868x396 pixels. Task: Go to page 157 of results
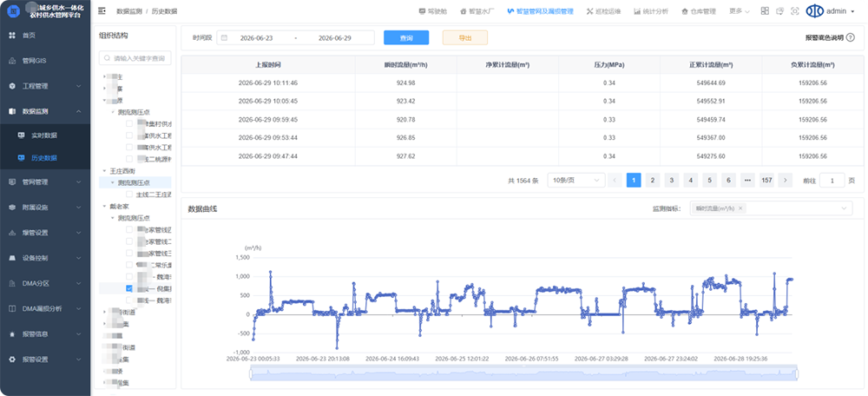pos(766,180)
